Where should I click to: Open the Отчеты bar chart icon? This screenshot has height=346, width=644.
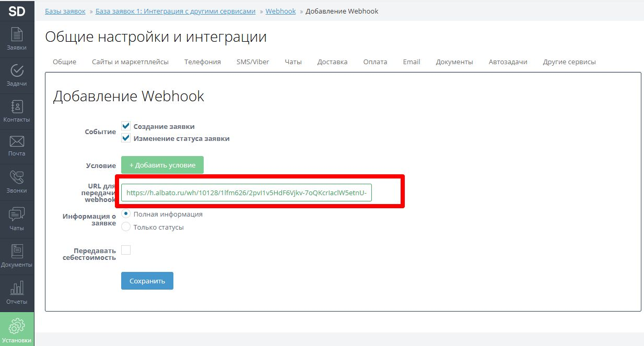(17, 288)
